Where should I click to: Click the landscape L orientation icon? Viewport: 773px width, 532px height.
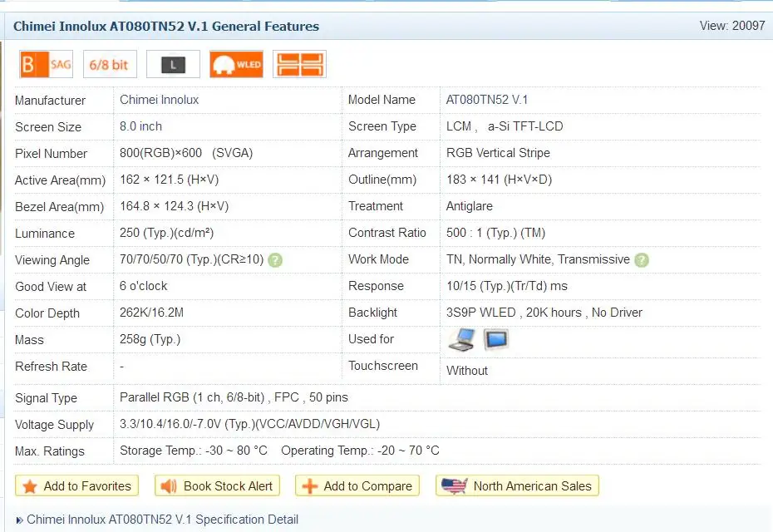(x=173, y=64)
